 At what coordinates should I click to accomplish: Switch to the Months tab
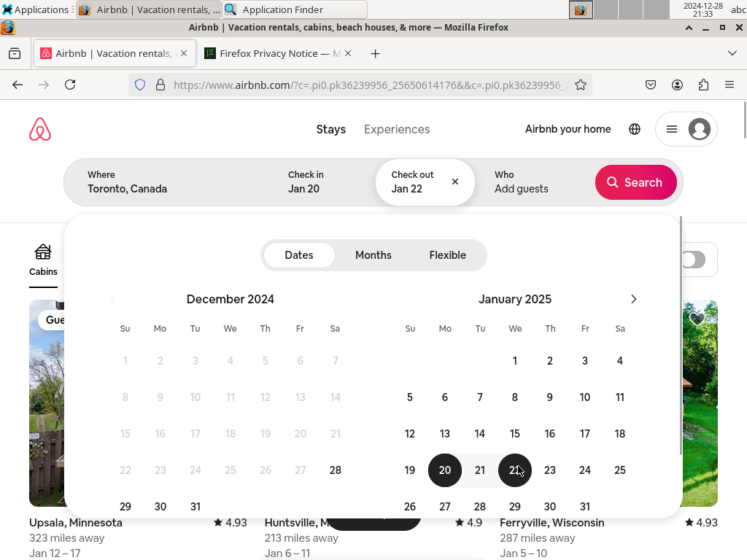click(373, 255)
